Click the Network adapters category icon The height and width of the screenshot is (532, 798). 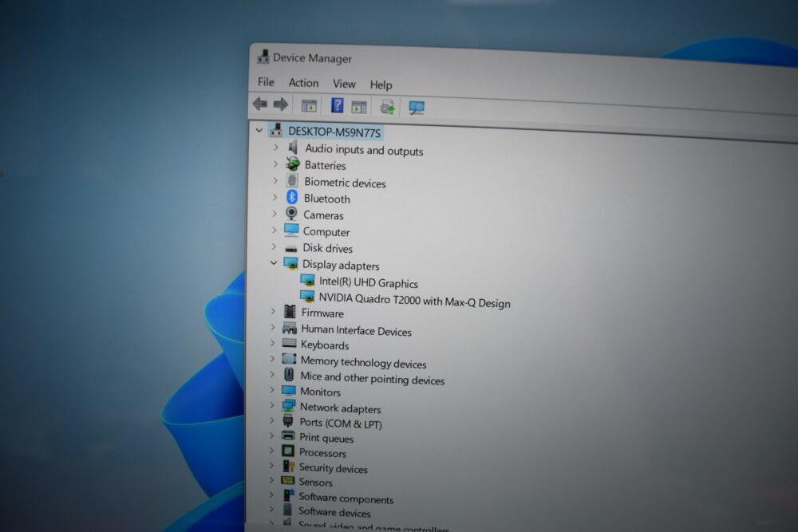pyautogui.click(x=289, y=405)
